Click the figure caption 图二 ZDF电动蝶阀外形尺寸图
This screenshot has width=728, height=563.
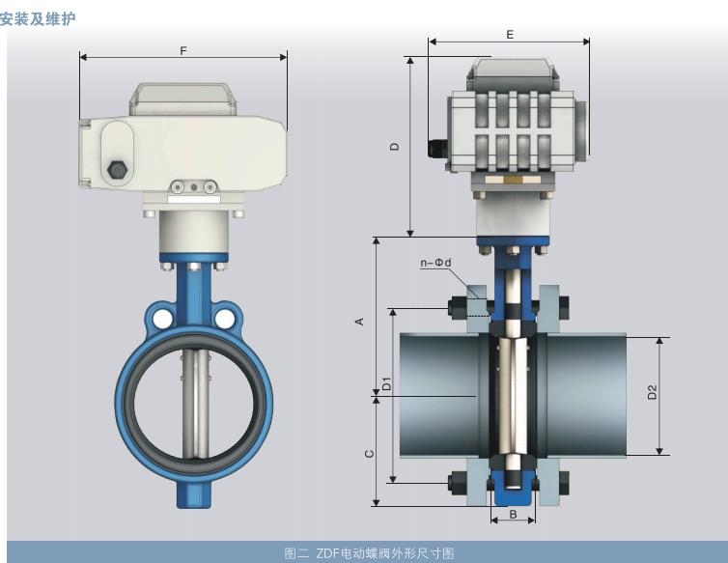[x=369, y=553]
